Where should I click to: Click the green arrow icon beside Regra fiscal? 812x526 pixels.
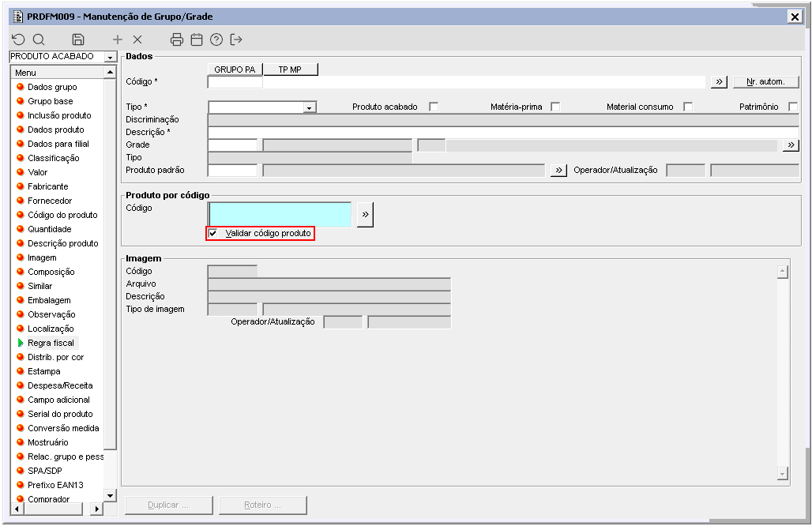tap(21, 342)
